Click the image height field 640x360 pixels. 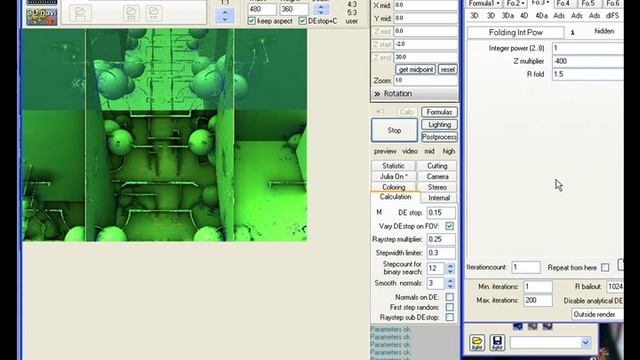click(294, 9)
